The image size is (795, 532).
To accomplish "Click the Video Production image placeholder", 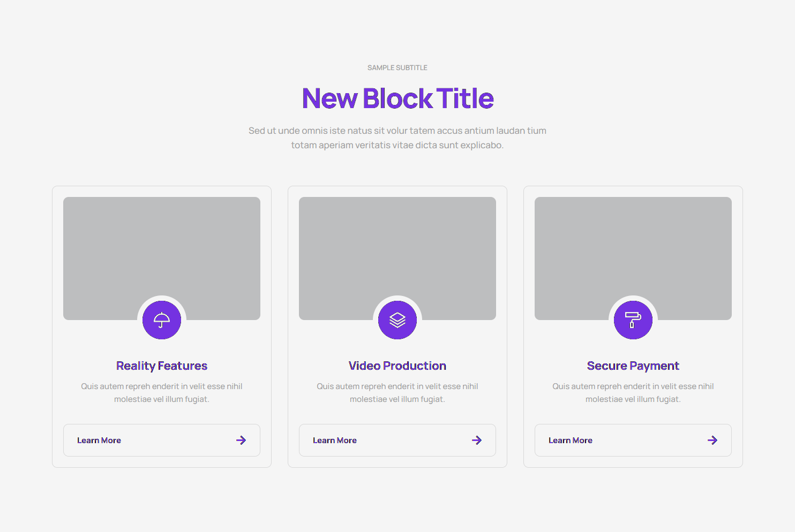I will pyautogui.click(x=397, y=246).
